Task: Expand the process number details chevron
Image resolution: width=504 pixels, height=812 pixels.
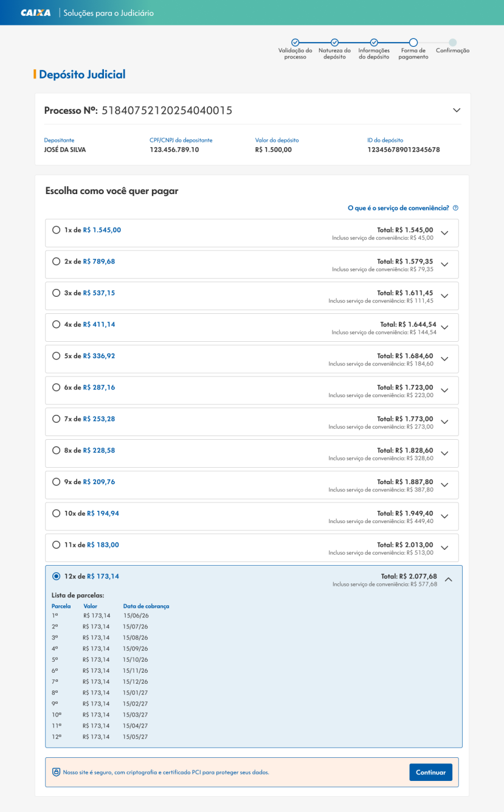Action: [457, 110]
